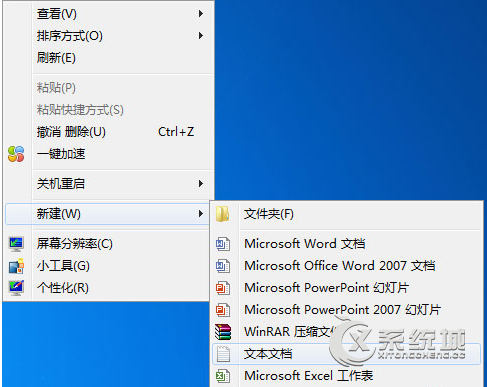The image size is (487, 387).
Task: Click the WinRAR books icon
Action: [x=223, y=332]
